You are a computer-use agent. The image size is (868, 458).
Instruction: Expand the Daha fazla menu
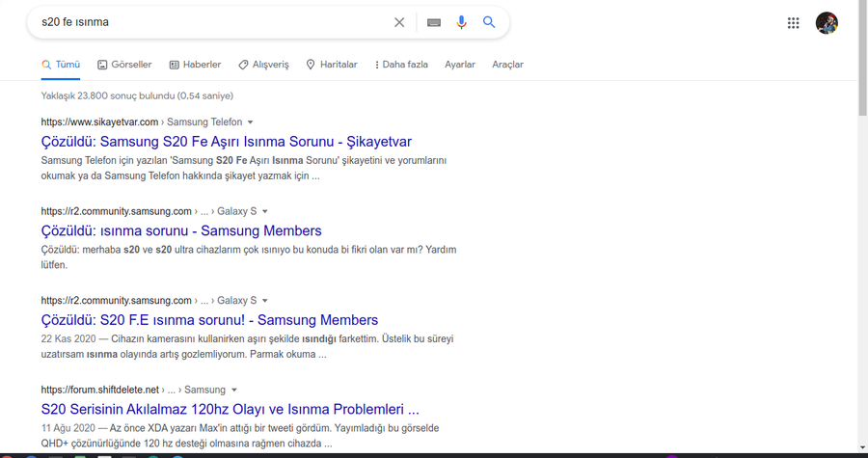400,65
